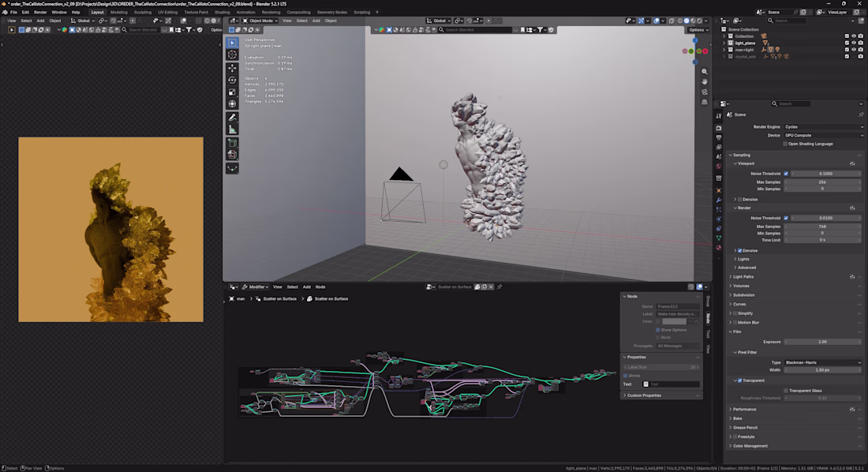Click the frame Color swatch in Node panel

[674, 322]
